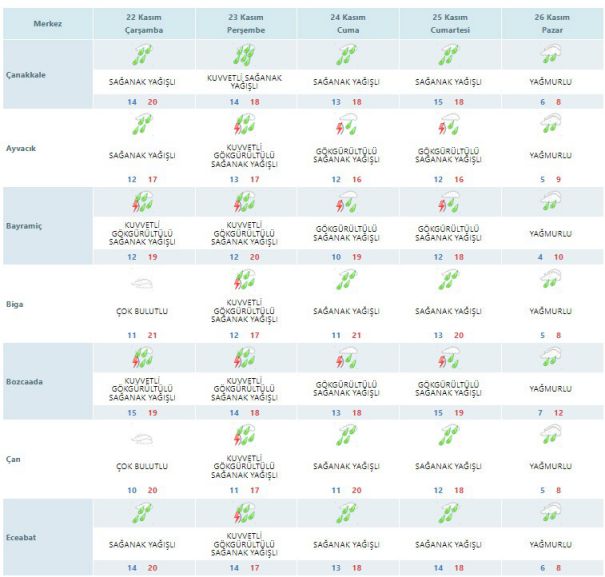This screenshot has height=577, width=605.
Task: Click Ayvacık's thunderstorm icon for 25 Kasım Cumartesi
Action: [x=449, y=125]
